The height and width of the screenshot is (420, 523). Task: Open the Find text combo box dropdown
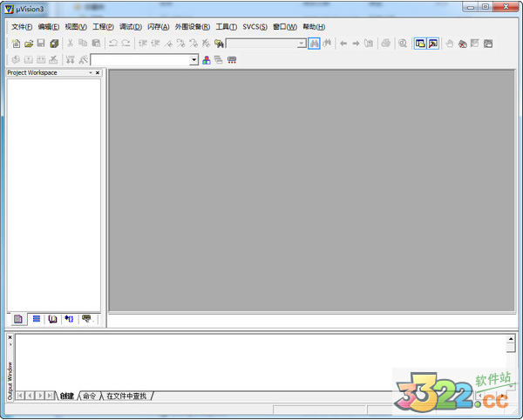pos(302,44)
